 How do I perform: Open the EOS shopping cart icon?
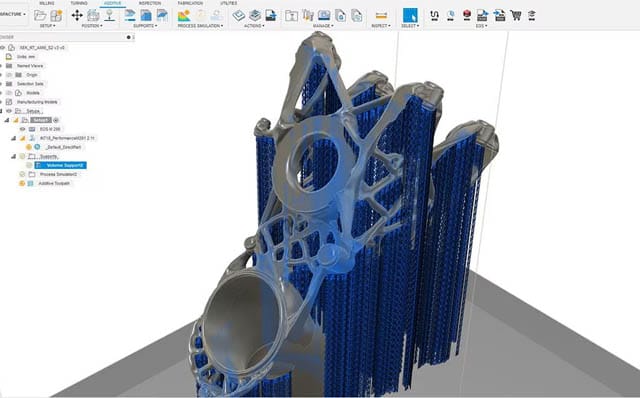[x=516, y=16]
